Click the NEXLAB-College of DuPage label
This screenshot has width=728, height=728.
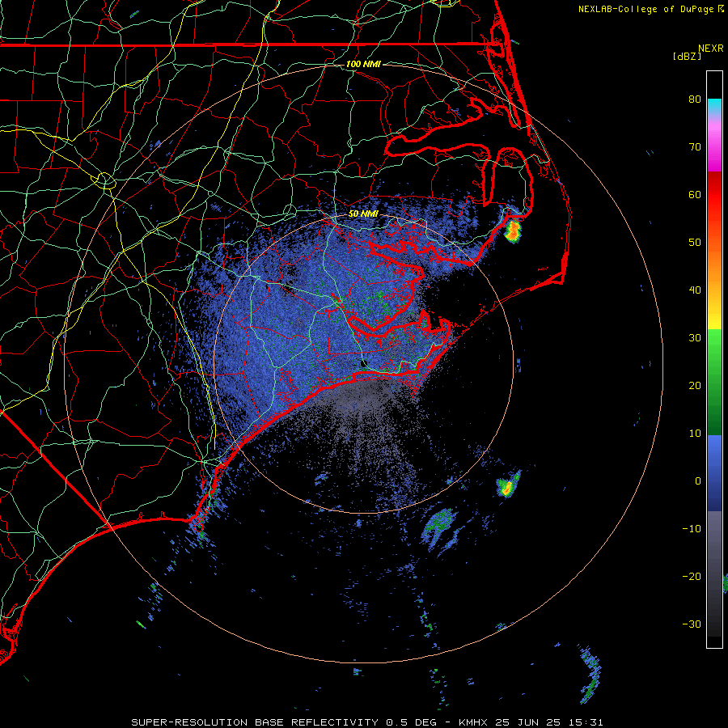[645, 9]
